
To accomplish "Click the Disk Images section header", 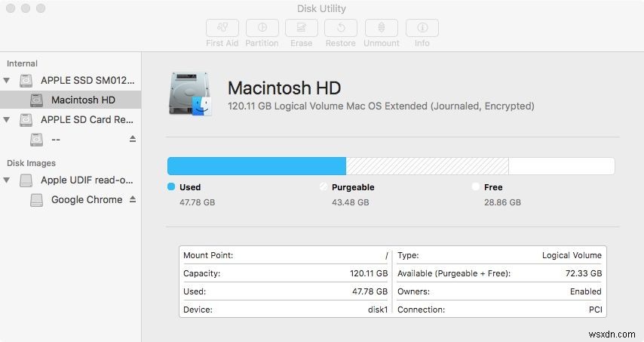I will point(31,163).
